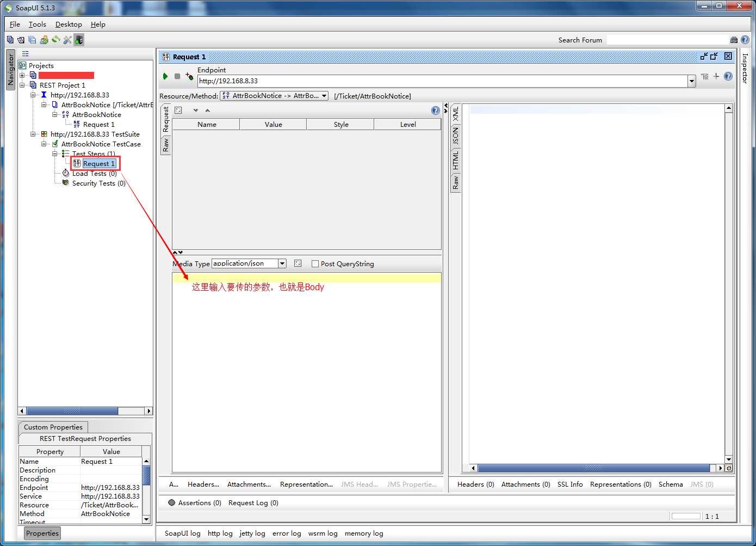The height and width of the screenshot is (546, 756).
Task: Show the error log
Action: click(287, 533)
